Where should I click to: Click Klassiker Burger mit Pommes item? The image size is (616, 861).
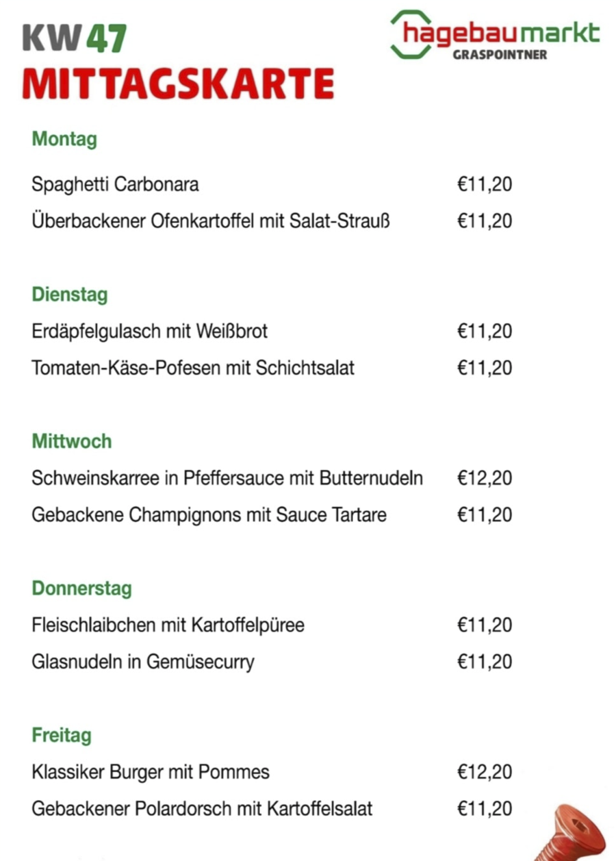tap(151, 772)
